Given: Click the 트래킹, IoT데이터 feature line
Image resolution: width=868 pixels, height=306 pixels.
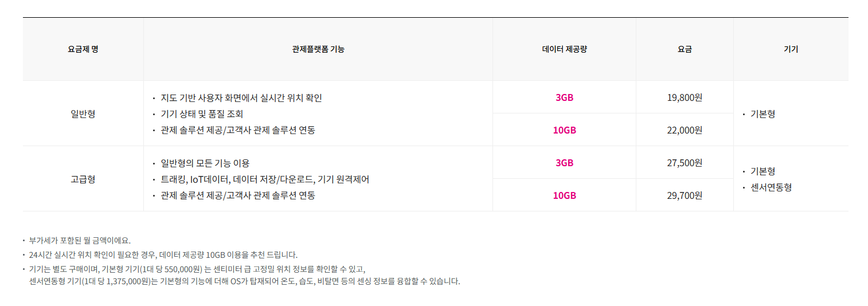Looking at the screenshot, I should tap(265, 179).
